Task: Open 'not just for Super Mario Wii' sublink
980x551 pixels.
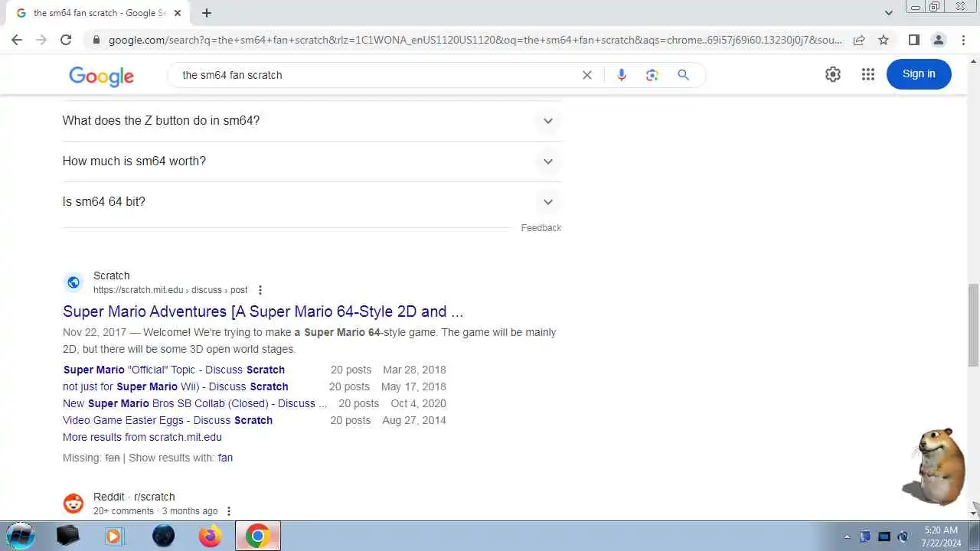Action: 175,386
